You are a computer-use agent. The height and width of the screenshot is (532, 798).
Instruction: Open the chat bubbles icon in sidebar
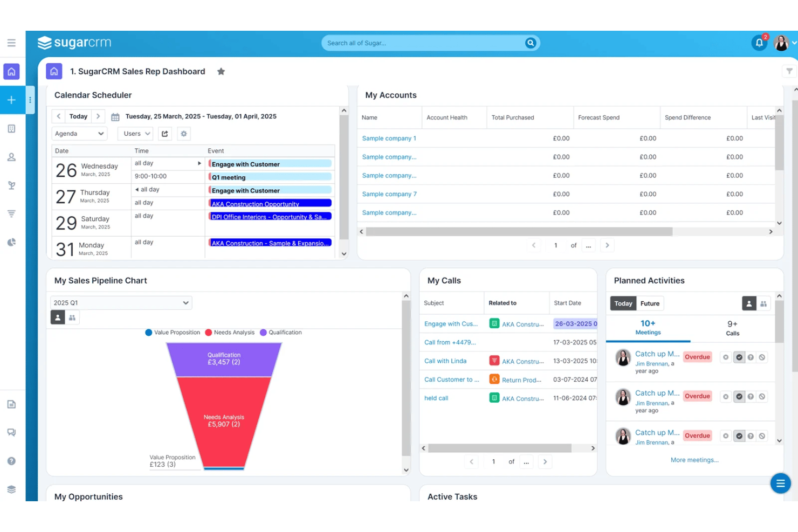click(11, 432)
